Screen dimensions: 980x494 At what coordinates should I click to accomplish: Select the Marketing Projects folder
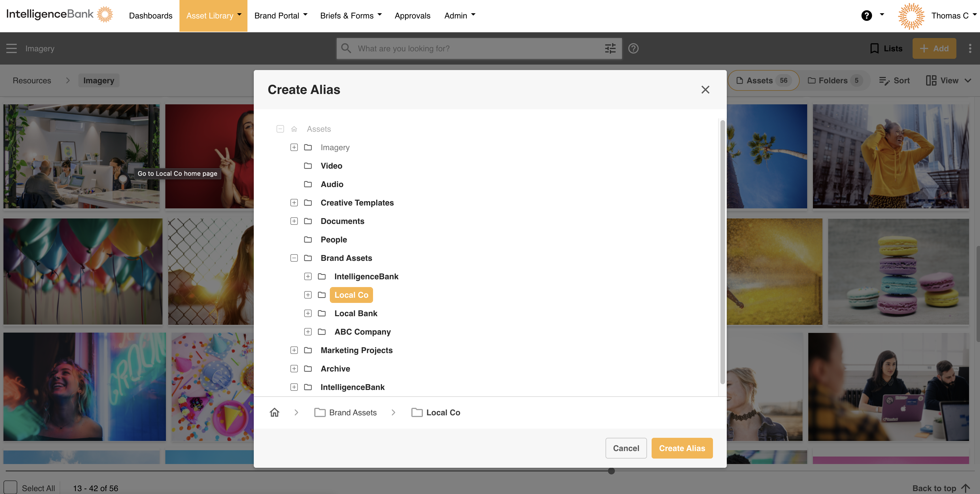(x=356, y=350)
